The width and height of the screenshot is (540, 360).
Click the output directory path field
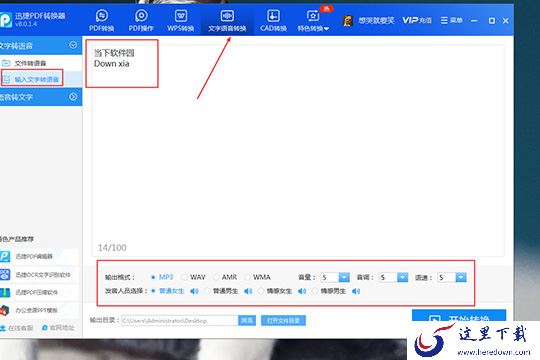pyautogui.click(x=179, y=321)
